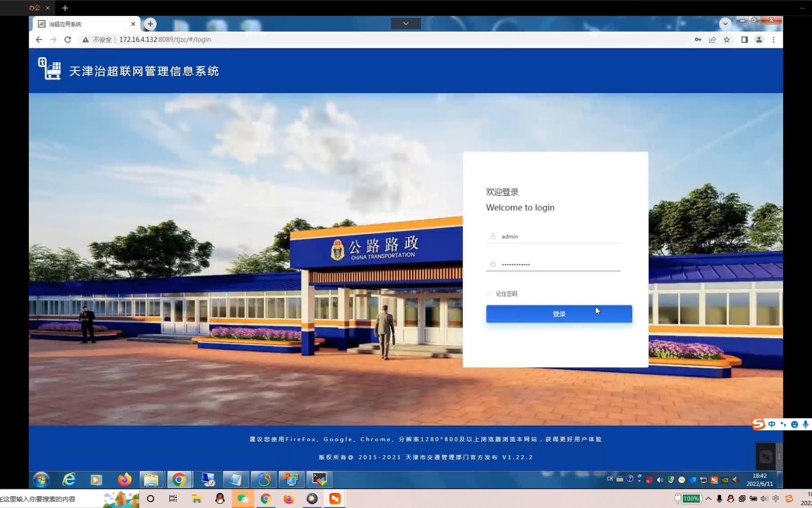Viewport: 812px width, 508px height.
Task: Switch to Chrome in remote taskbar
Action: (179, 480)
